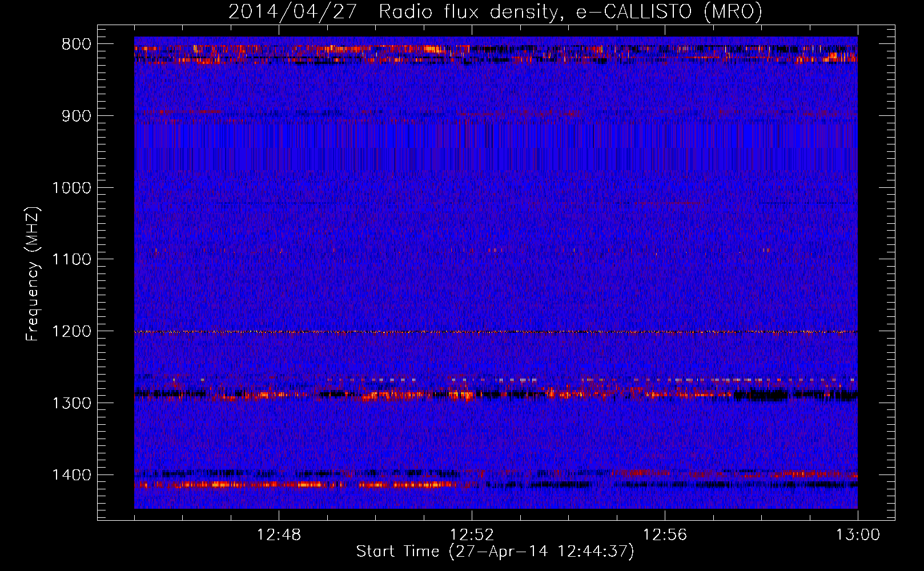
Task: Click the '12:48' time axis label
Action: tap(279, 535)
